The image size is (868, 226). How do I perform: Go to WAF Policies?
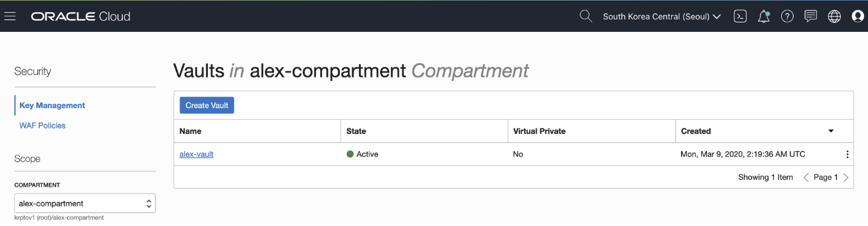(42, 125)
